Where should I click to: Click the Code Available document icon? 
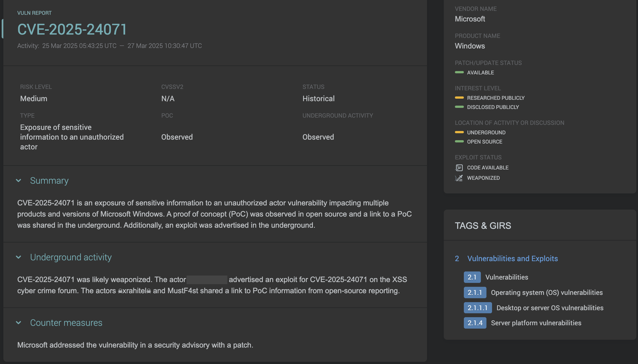coord(459,168)
